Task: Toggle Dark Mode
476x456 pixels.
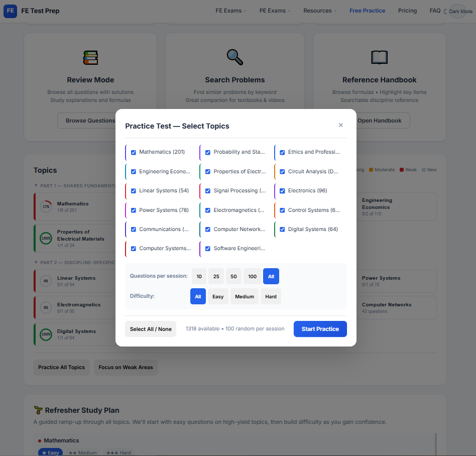Action: [458, 11]
